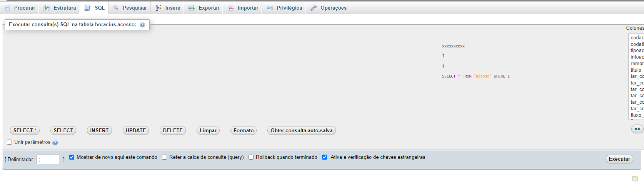Click the Exportar export icon
Screen dimensions: 644x182
[x=192, y=8]
